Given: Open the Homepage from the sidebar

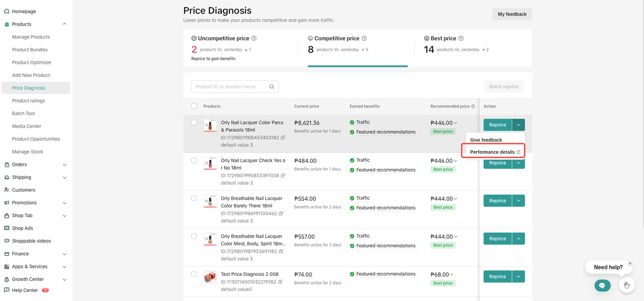Looking at the screenshot, I should point(7,11).
